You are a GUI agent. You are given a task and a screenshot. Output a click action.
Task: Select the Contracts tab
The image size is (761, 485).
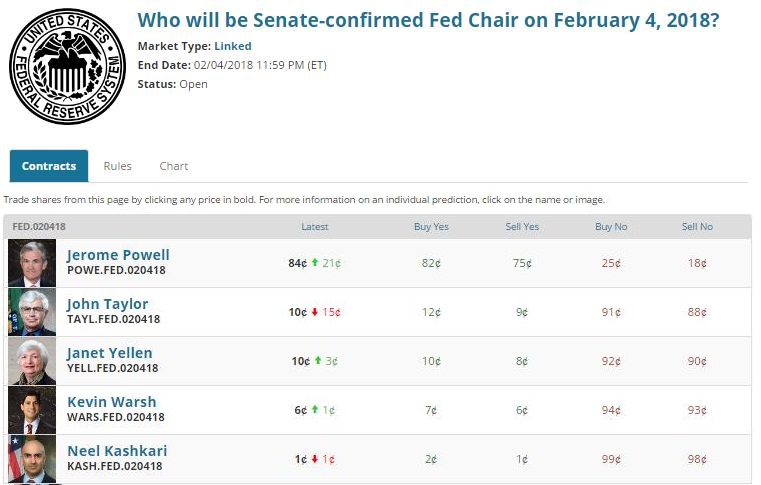tap(49, 166)
